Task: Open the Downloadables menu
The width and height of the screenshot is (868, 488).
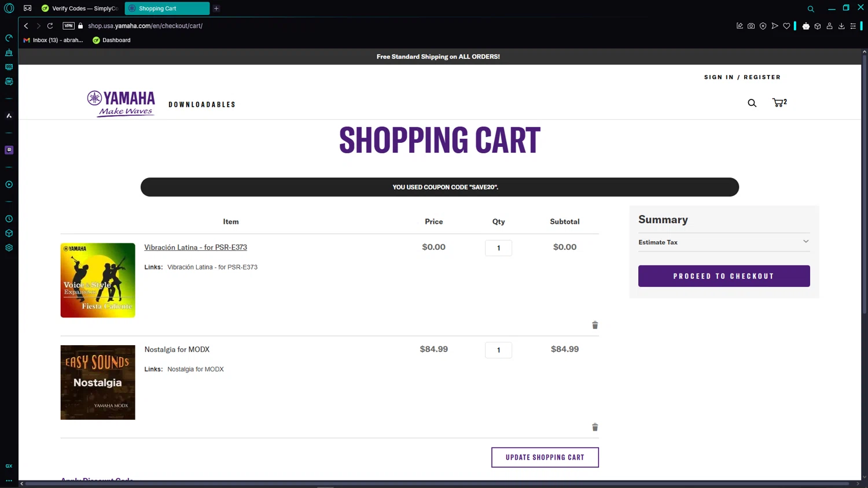Action: (202, 105)
